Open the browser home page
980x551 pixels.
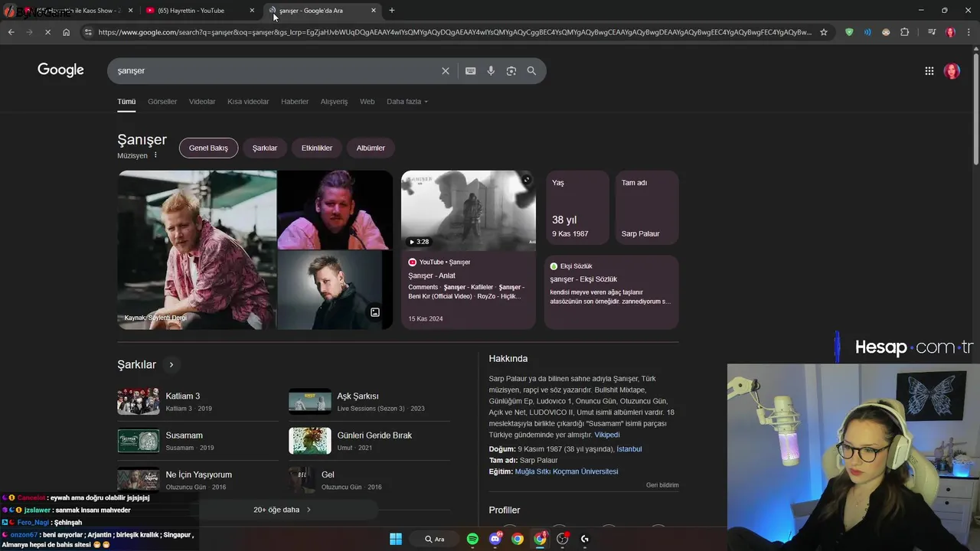(x=66, y=32)
